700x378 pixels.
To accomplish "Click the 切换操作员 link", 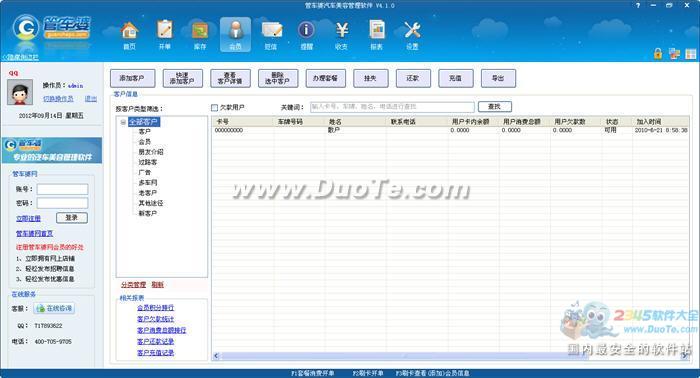I will click(58, 99).
